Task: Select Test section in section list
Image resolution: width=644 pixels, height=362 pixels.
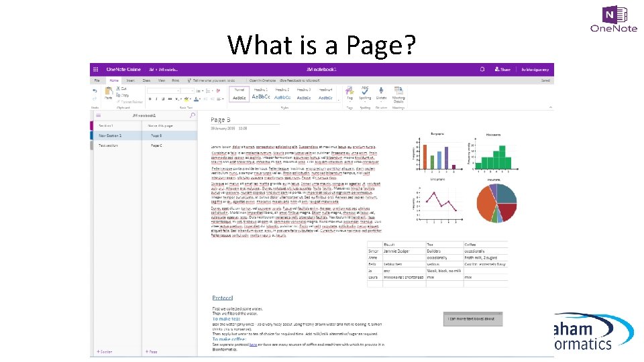Action: (x=117, y=145)
